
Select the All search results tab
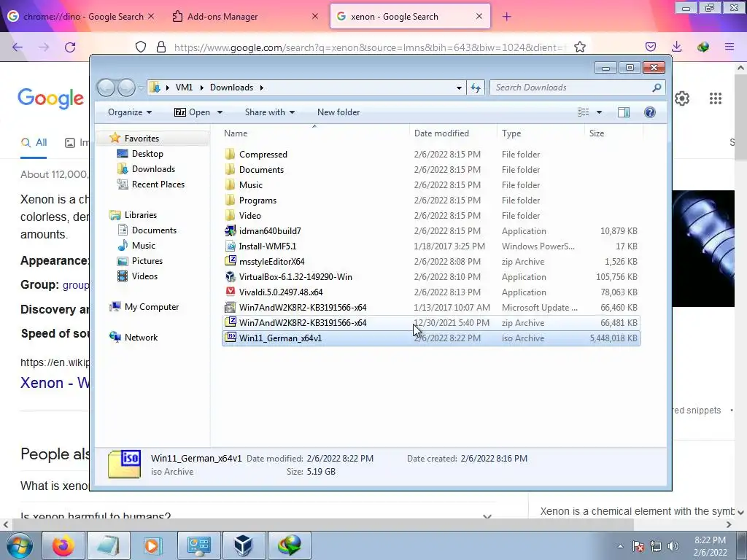pyautogui.click(x=34, y=142)
